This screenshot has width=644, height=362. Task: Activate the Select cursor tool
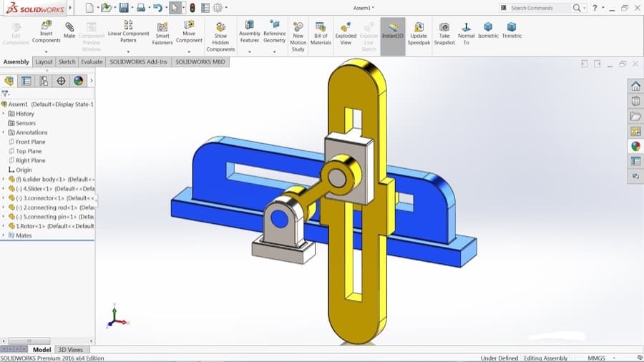coord(175,7)
